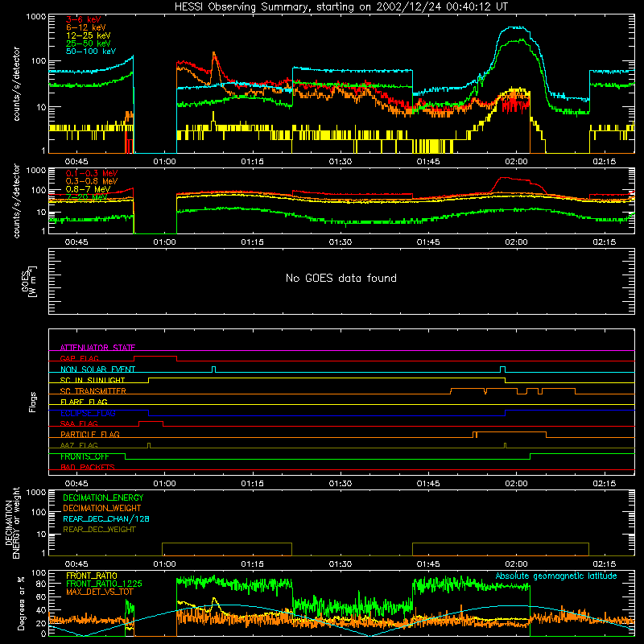The height and width of the screenshot is (644, 644).
Task: Select the green 25-50 keV legend label
Action: pyautogui.click(x=89, y=43)
